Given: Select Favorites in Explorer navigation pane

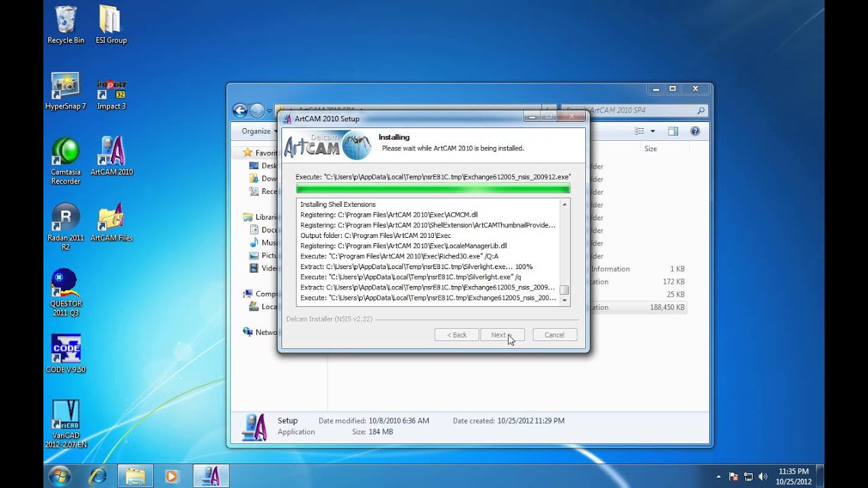Looking at the screenshot, I should pos(260,153).
